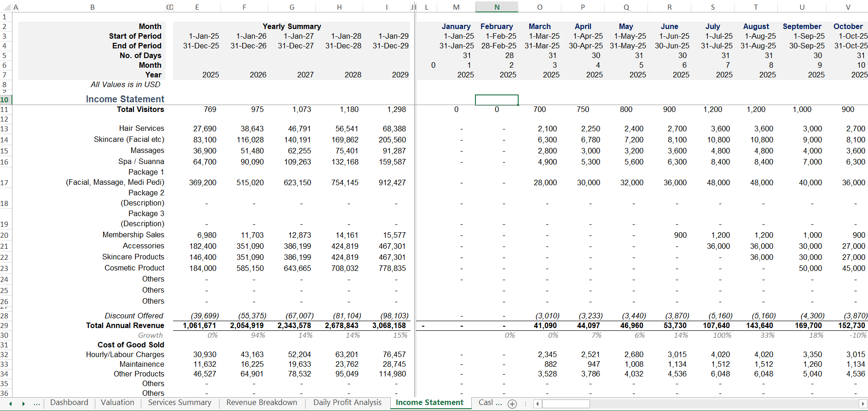
Task: Click the 94% growth value for 2026
Action: point(258,335)
